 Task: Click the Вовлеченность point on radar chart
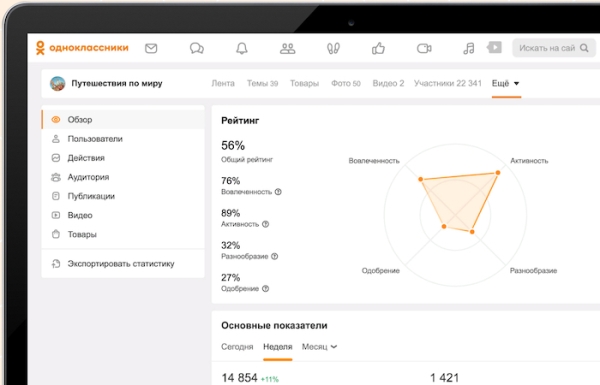point(420,179)
